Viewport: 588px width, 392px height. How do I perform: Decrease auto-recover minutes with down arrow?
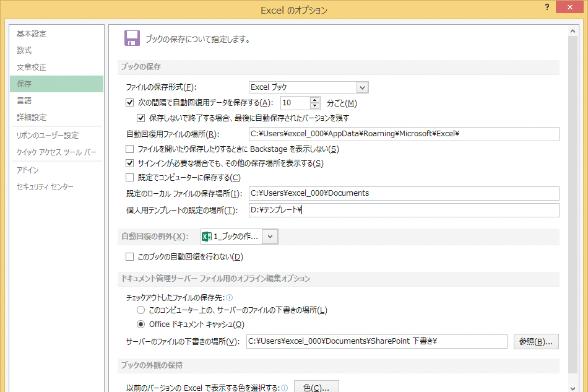click(315, 106)
